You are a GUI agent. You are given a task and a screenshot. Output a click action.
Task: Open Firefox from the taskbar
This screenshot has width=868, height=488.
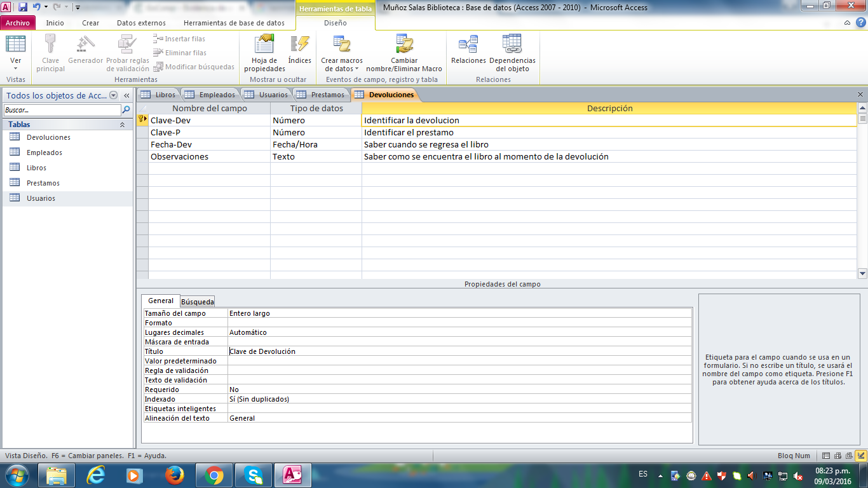pyautogui.click(x=174, y=475)
